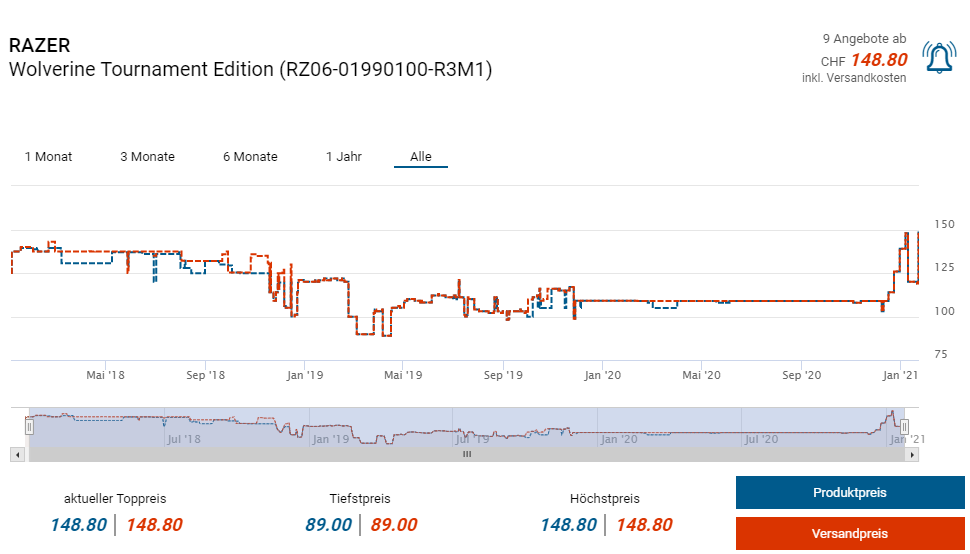The height and width of the screenshot is (554, 970).
Task: Click the CHF 148.80 offer price
Action: tap(878, 60)
